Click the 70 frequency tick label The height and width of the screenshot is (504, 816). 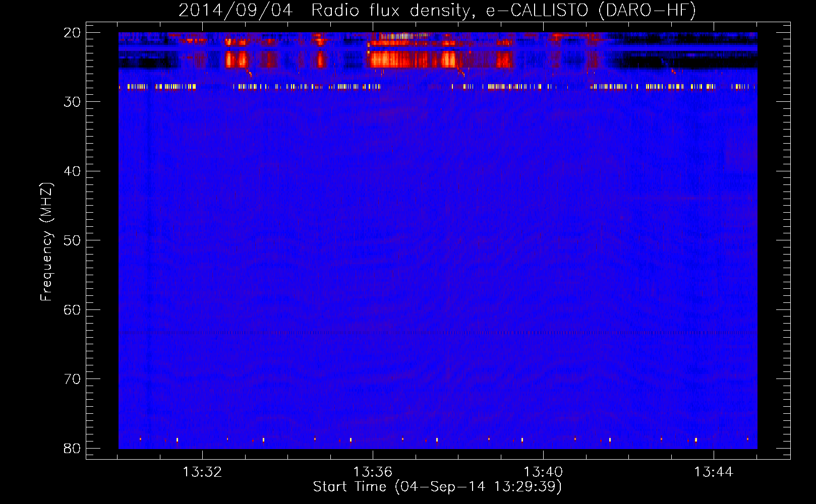pos(72,379)
